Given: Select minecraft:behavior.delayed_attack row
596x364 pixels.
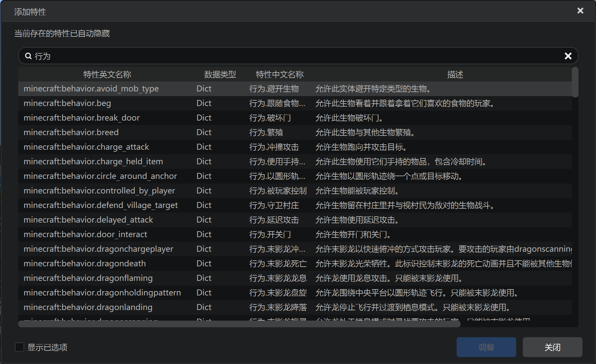Looking at the screenshot, I should pyautogui.click(x=295, y=220).
